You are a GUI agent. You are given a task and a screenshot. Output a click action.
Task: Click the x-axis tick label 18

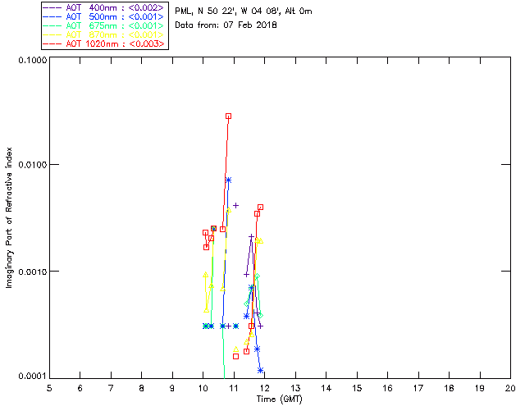[449, 388]
